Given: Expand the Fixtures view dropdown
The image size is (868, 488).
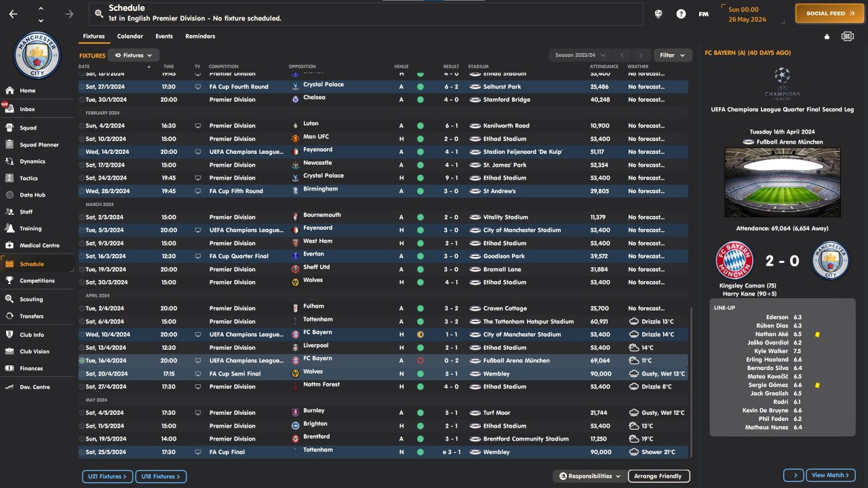Looking at the screenshot, I should 134,55.
